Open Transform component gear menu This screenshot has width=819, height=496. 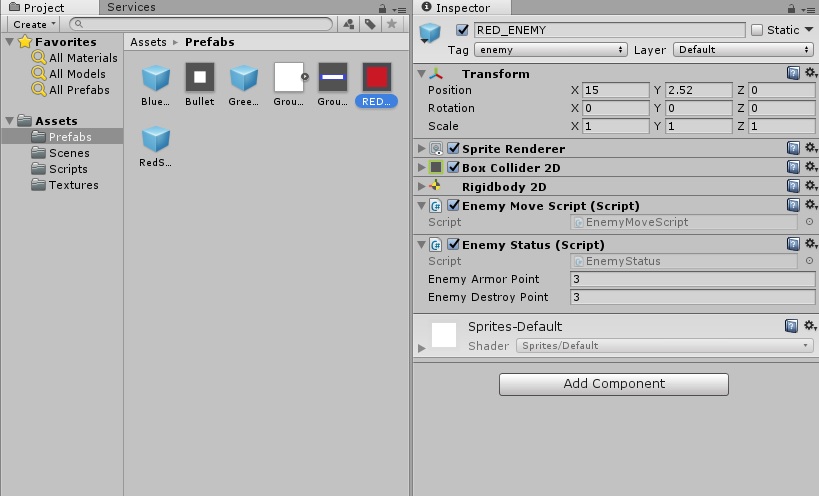pyautogui.click(x=811, y=73)
